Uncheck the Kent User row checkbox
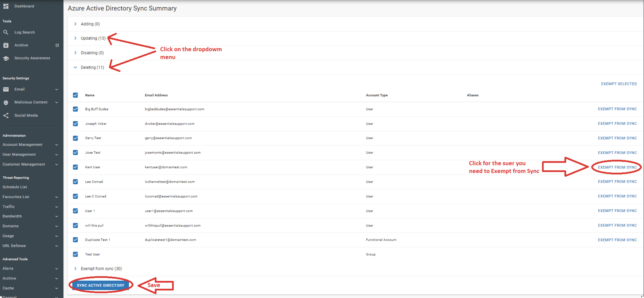The image size is (644, 298). point(75,167)
